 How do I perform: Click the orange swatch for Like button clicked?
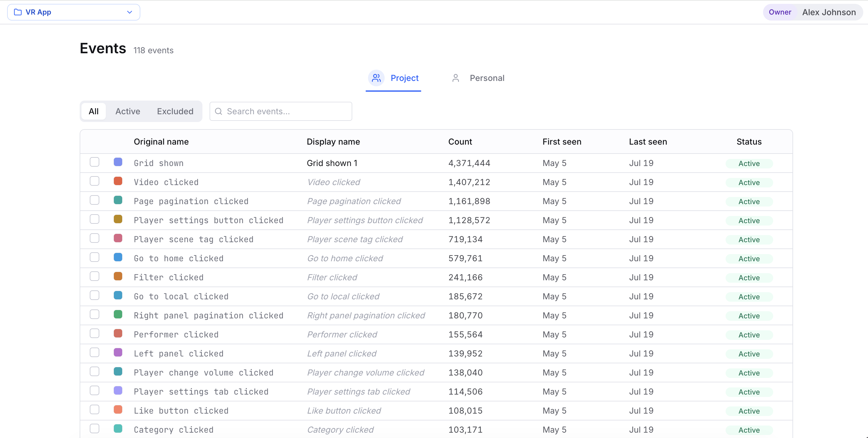(118, 410)
